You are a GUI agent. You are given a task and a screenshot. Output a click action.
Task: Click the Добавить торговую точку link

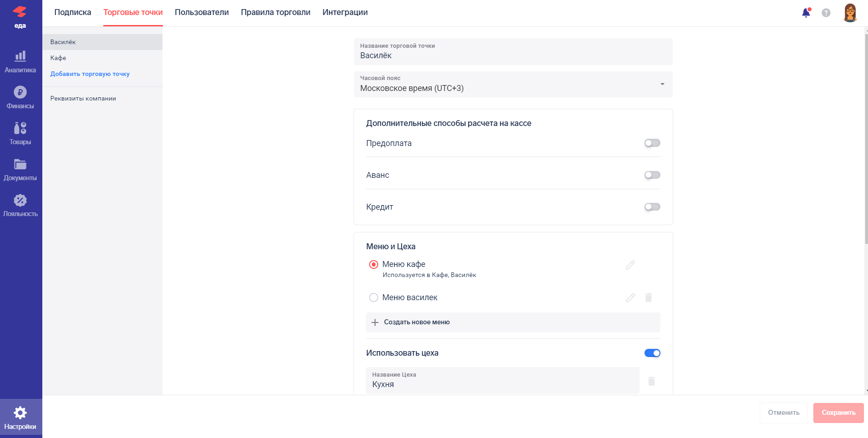tap(90, 74)
